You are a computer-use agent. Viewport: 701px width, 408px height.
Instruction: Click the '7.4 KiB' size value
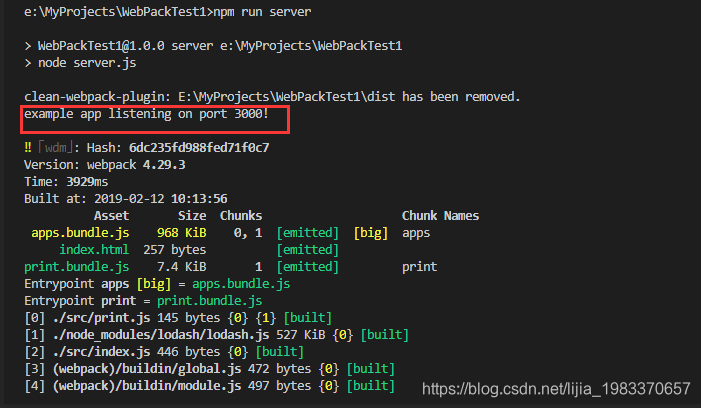pyautogui.click(x=182, y=267)
